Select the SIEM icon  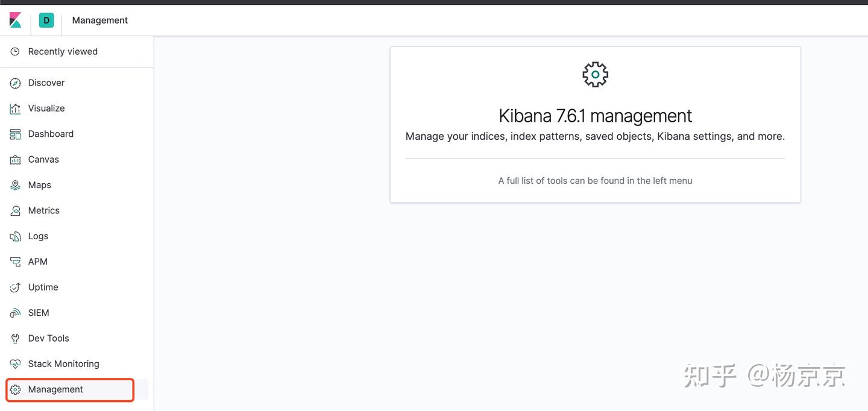point(15,312)
